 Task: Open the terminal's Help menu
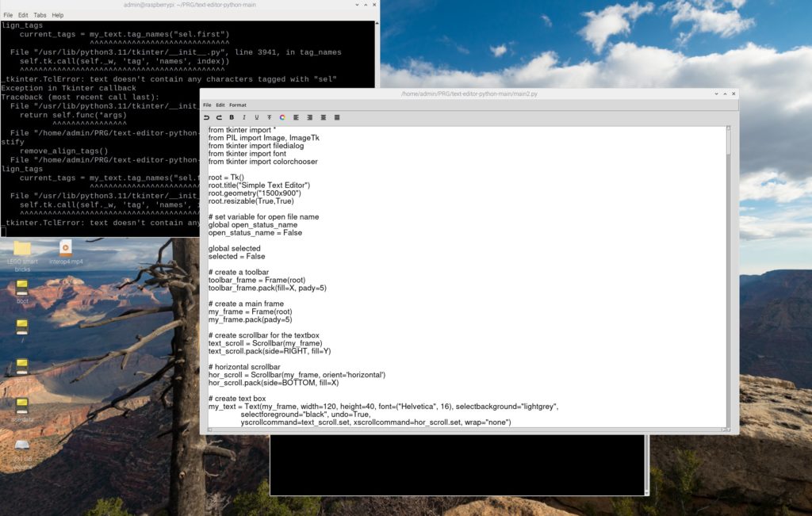[58, 15]
